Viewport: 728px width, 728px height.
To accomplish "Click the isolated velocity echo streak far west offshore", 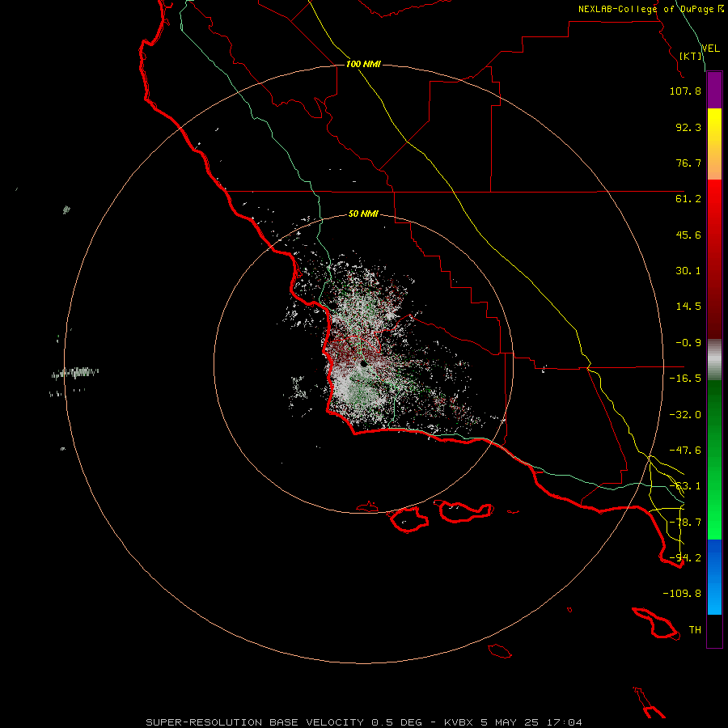I will tap(75, 372).
